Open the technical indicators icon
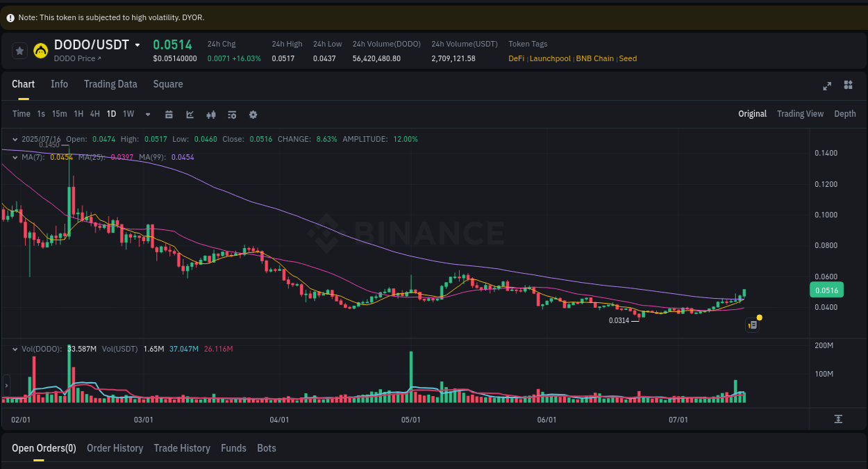The image size is (868, 469). click(x=231, y=114)
